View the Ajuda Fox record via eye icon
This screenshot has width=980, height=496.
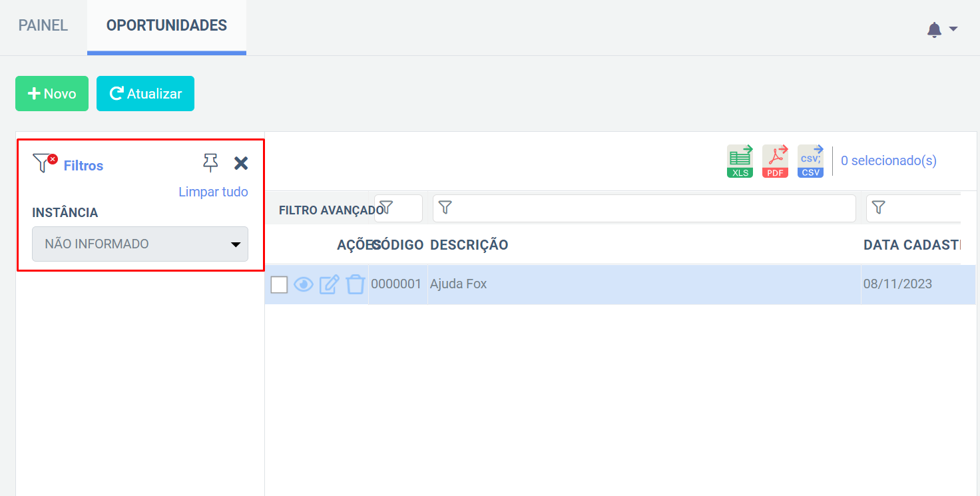[x=304, y=284]
